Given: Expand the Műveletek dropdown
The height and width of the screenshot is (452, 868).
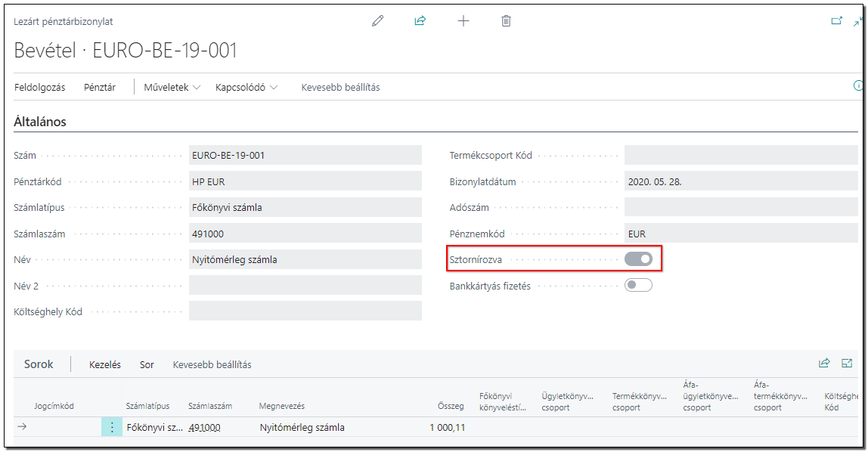Looking at the screenshot, I should tap(172, 88).
